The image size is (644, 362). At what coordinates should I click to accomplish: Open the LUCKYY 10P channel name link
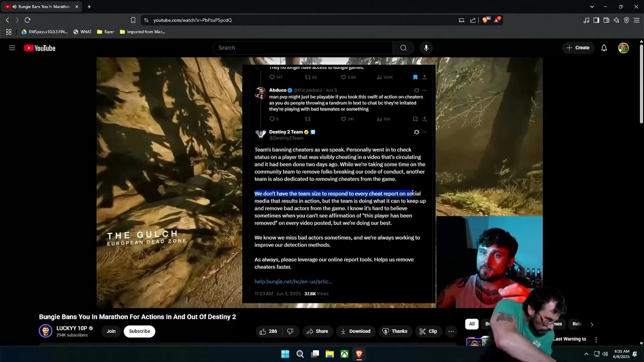(x=71, y=328)
